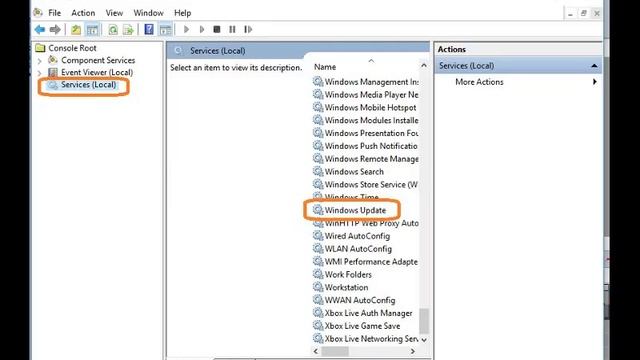640x360 pixels.
Task: Click the Pause Service icon
Action: [232, 29]
